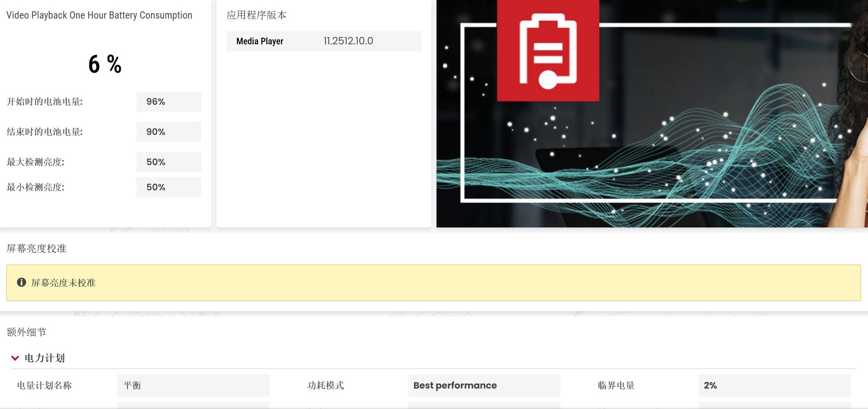Image resolution: width=868 pixels, height=409 pixels.
Task: Toggle the 屏幕亮度未校准 warning banner
Action: 434,282
